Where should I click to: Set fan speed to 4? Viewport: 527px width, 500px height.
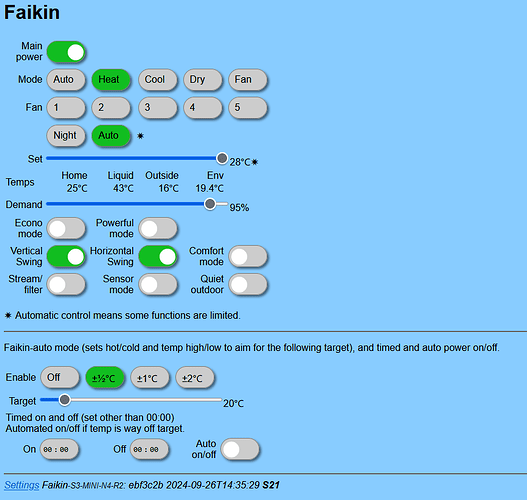pyautogui.click(x=203, y=108)
